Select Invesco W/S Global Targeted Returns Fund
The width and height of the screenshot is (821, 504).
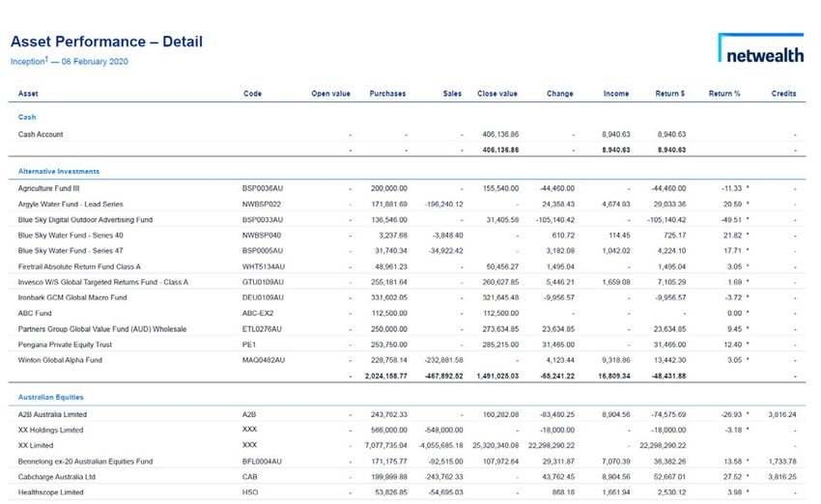102,282
